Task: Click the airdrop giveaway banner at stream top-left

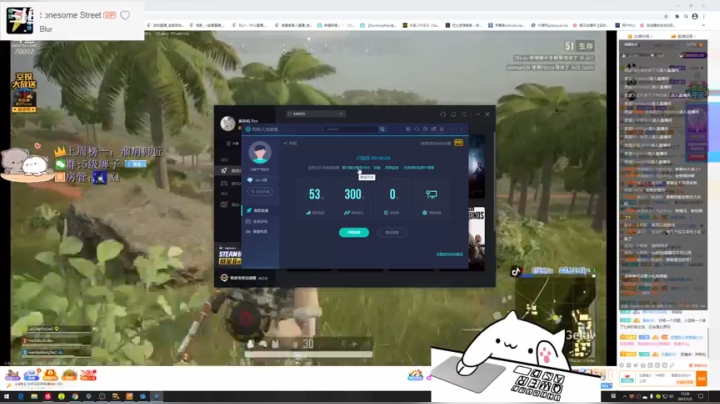Action: coord(24,92)
